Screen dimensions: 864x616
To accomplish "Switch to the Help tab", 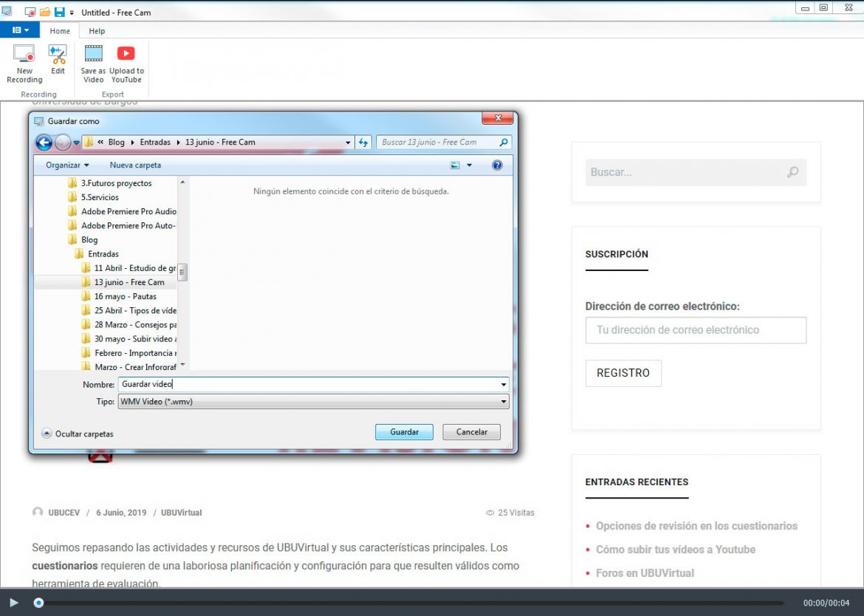I will click(97, 31).
